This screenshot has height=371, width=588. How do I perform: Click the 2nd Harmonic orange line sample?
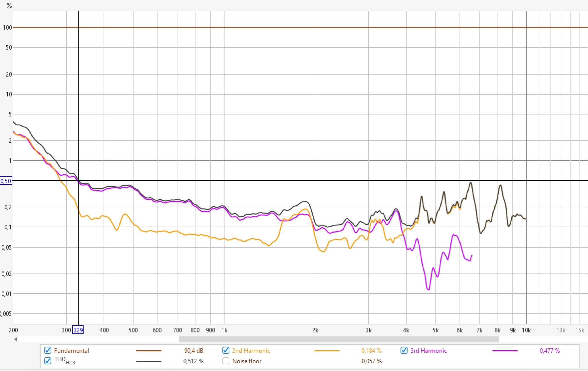[327, 351]
